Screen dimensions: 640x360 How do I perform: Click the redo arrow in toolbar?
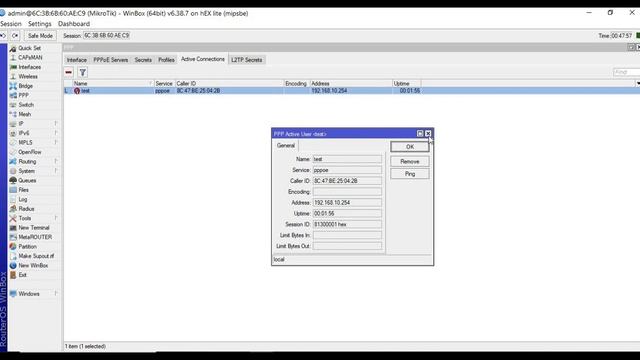[15, 36]
